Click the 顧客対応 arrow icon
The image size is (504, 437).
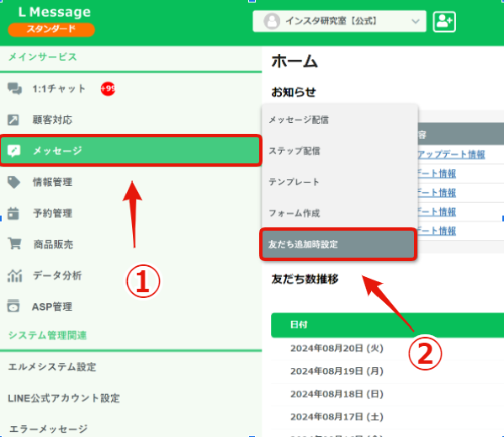click(13, 120)
